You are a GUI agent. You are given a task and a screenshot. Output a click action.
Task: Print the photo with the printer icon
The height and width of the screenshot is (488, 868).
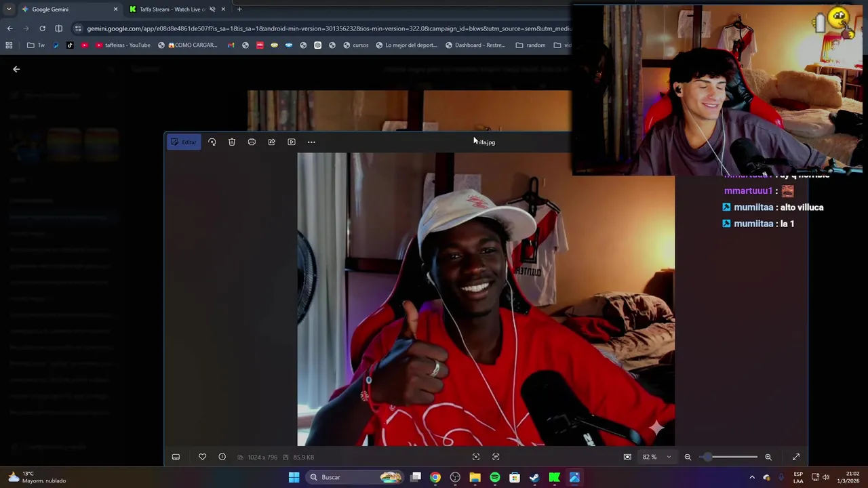(x=252, y=142)
